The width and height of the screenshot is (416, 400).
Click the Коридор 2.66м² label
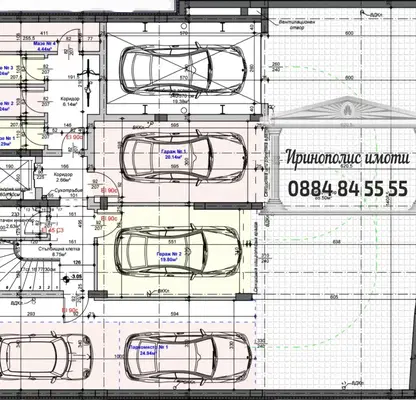(x=64, y=177)
